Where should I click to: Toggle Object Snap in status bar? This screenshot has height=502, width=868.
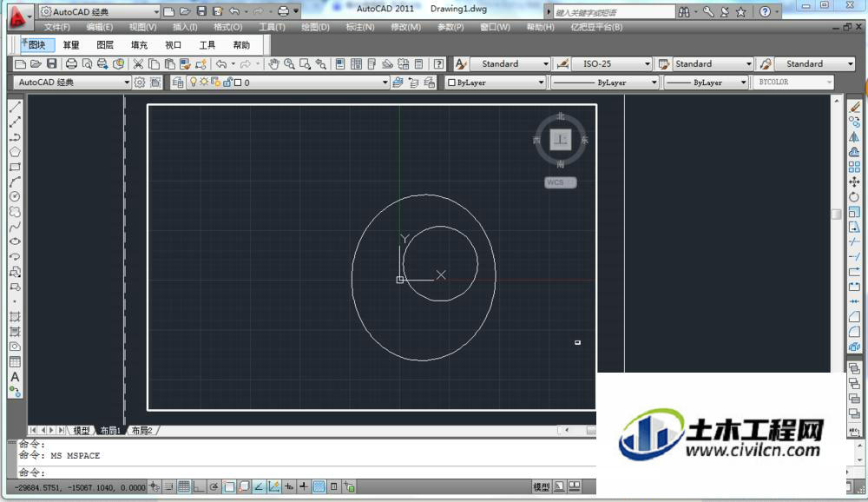[229, 487]
